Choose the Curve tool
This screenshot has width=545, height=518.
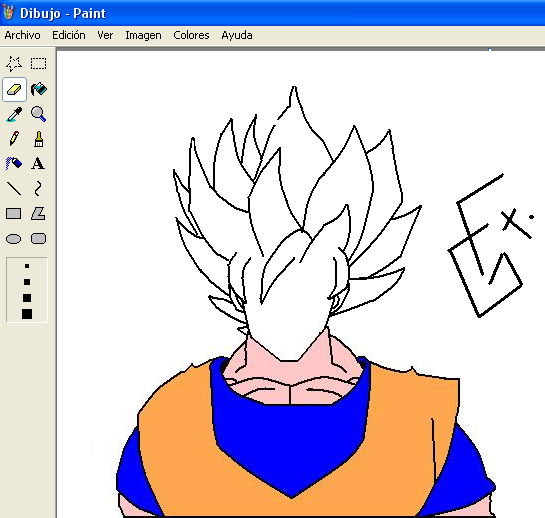pos(38,188)
